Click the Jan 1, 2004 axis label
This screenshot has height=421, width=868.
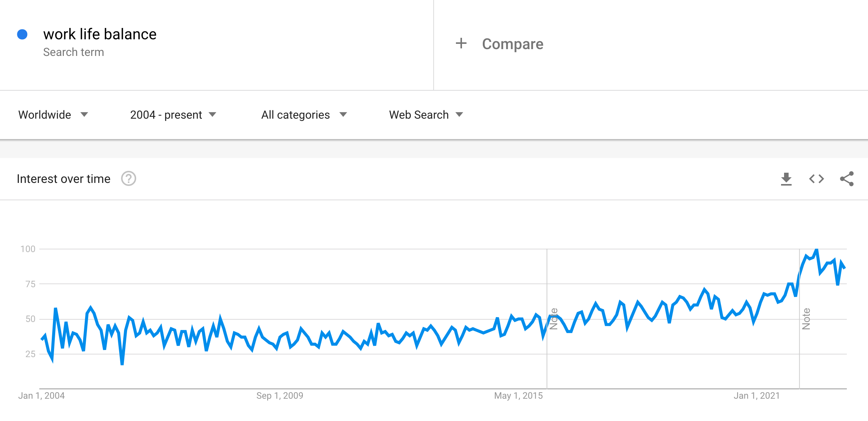42,396
